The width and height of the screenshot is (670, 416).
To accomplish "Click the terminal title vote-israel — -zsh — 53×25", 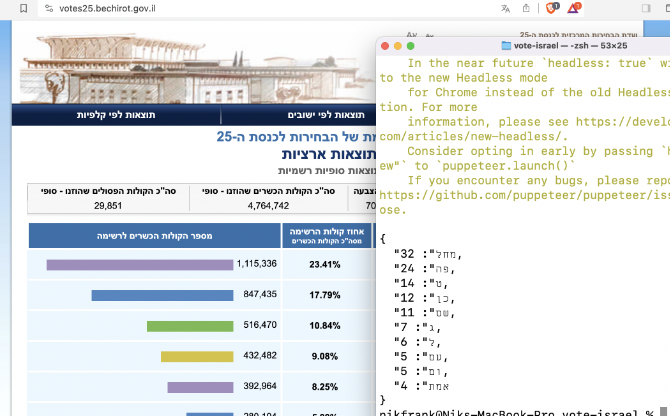I will click(570, 46).
